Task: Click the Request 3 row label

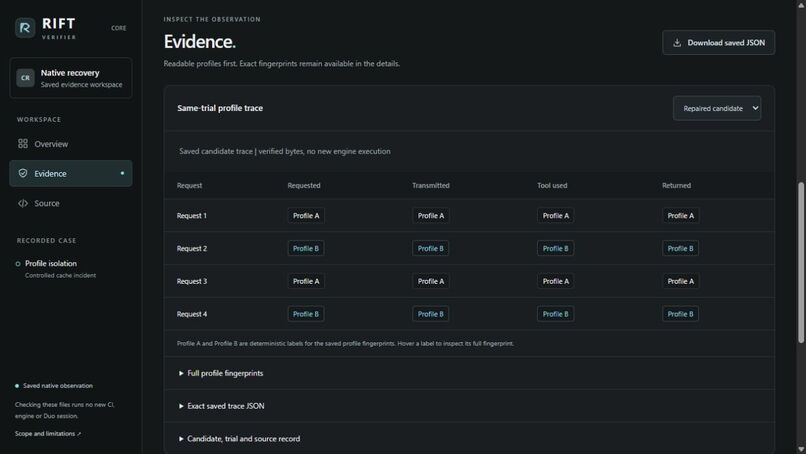Action: [x=192, y=281]
